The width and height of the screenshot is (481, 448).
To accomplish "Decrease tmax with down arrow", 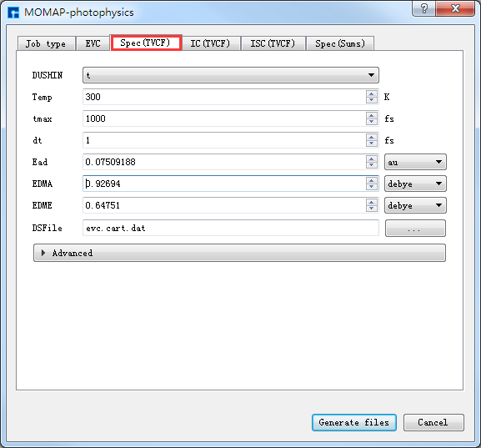I will pos(372,122).
